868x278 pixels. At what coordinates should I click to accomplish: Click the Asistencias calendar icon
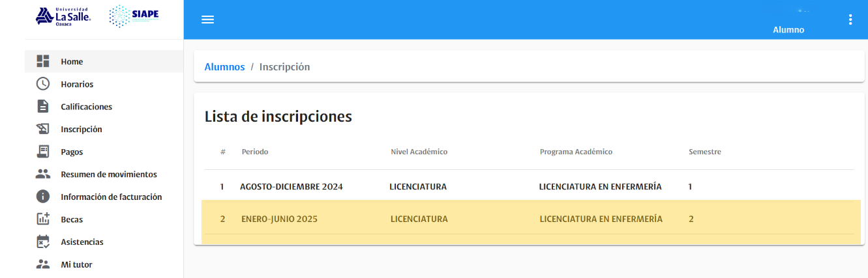pos(43,242)
